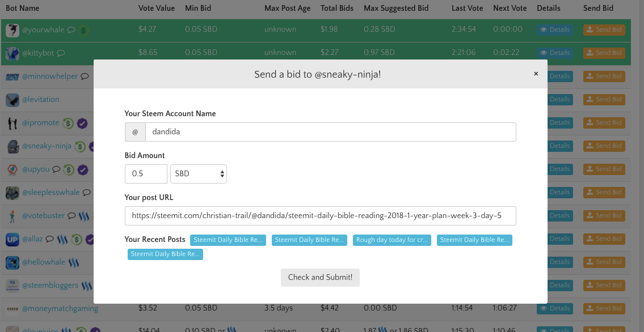This screenshot has height=332, width=644.
Task: Select the second Steemit Daily Bible recent post
Action: point(309,240)
